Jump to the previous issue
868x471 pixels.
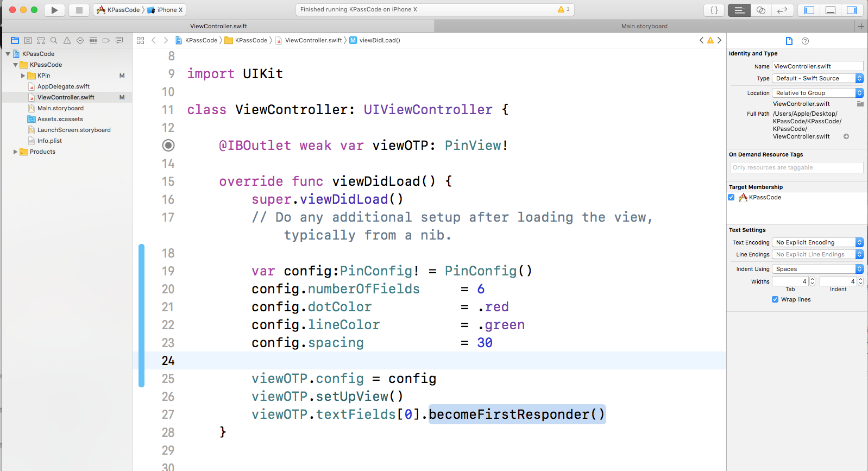[x=701, y=40]
